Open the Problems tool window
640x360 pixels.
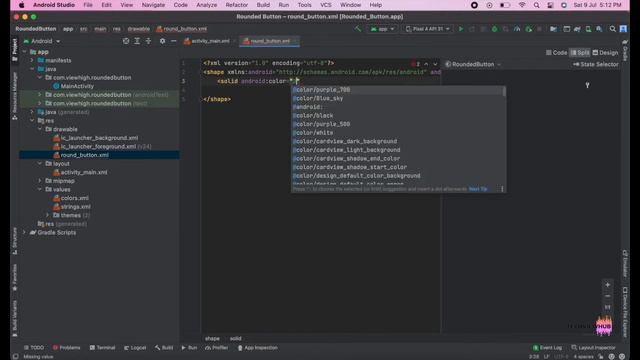point(67,348)
